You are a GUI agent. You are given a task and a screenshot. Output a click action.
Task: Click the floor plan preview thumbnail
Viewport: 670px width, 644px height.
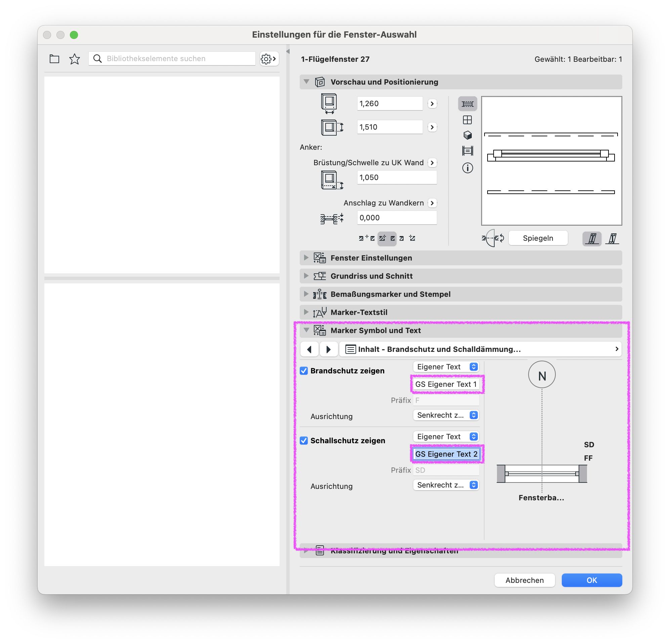pos(551,161)
